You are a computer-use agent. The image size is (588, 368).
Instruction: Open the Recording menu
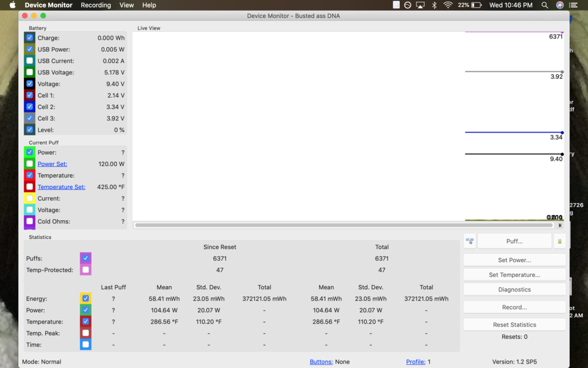[95, 5]
